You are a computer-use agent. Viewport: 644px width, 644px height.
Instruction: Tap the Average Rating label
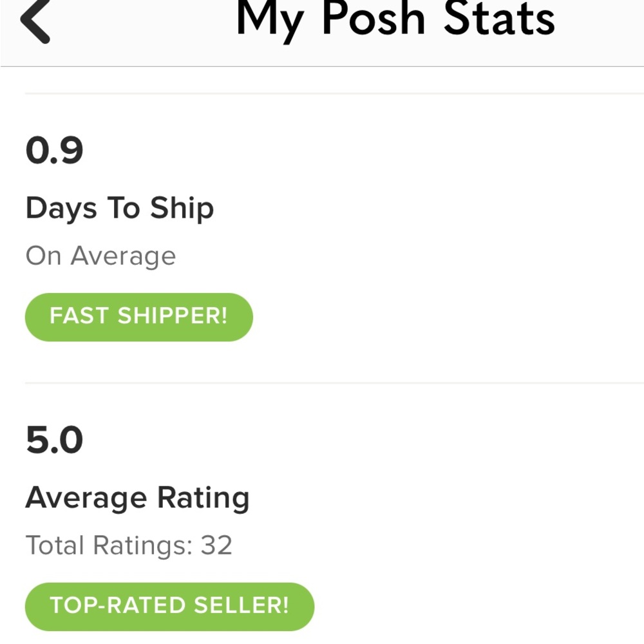(137, 497)
